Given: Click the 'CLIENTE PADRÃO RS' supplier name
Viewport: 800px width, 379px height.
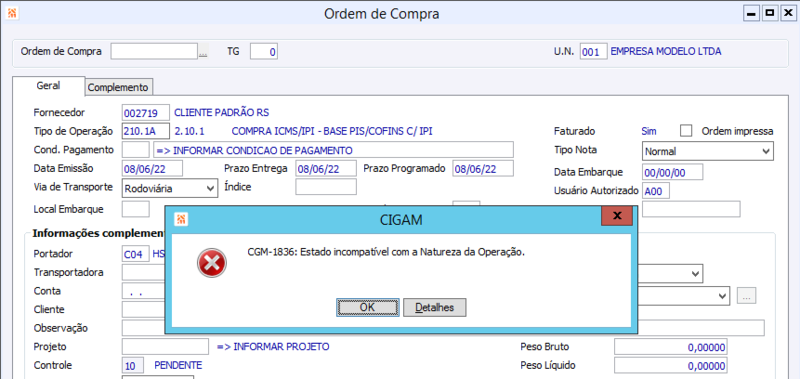Looking at the screenshot, I should tap(221, 112).
